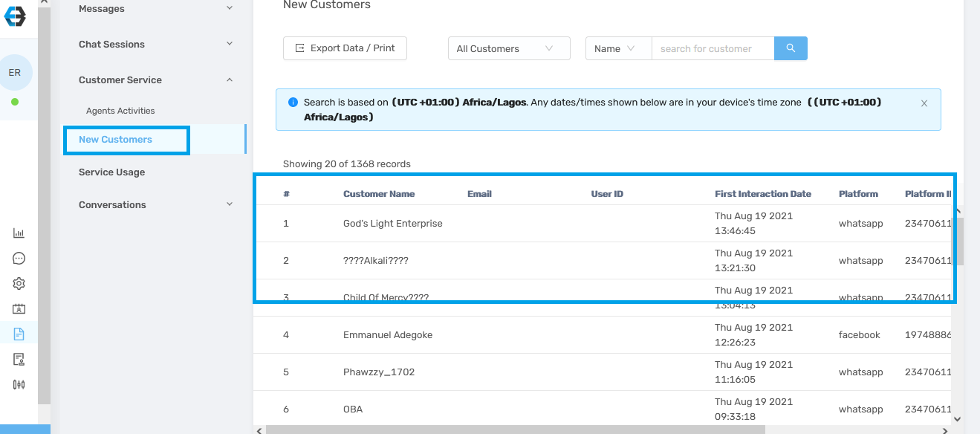This screenshot has height=434, width=980.
Task: Open the sliders control icon in sidebar
Action: pyautogui.click(x=19, y=384)
